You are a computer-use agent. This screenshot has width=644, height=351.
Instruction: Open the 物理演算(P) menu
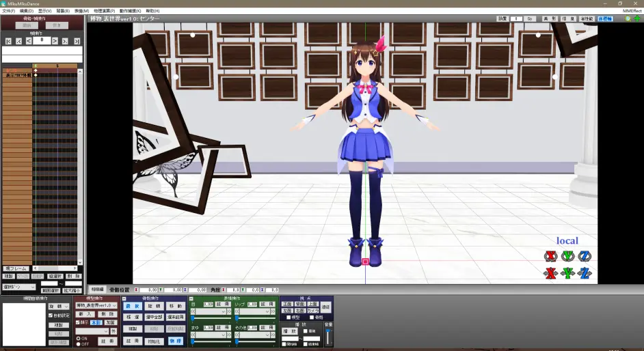(x=104, y=11)
